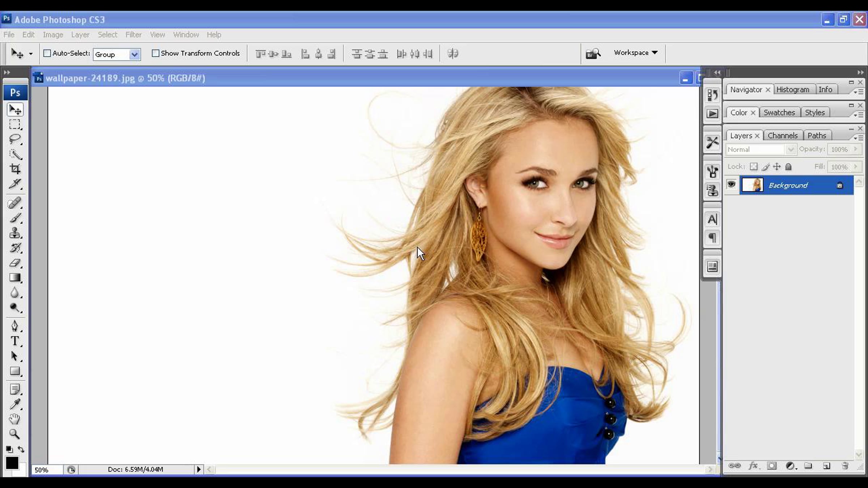Open the Auto-Select Group dropdown
The width and height of the screenshot is (868, 488).
coord(134,55)
